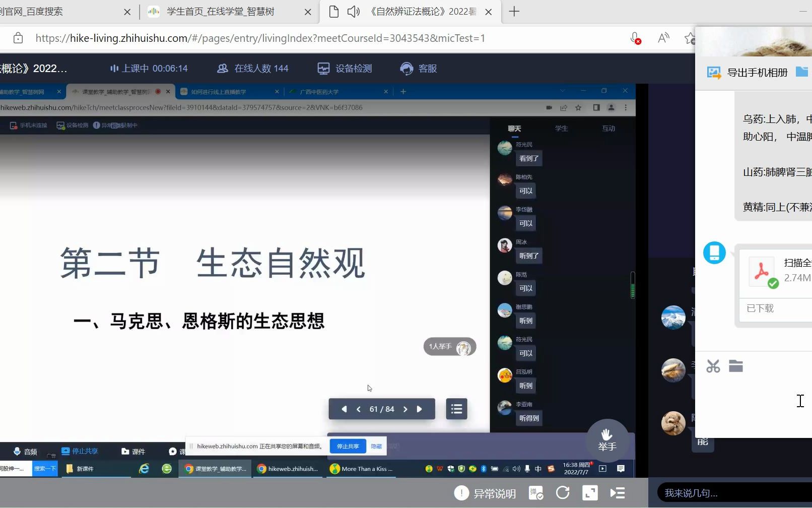Open 课件 courseware in teacher toolbar
The width and height of the screenshot is (812, 508).
133,452
